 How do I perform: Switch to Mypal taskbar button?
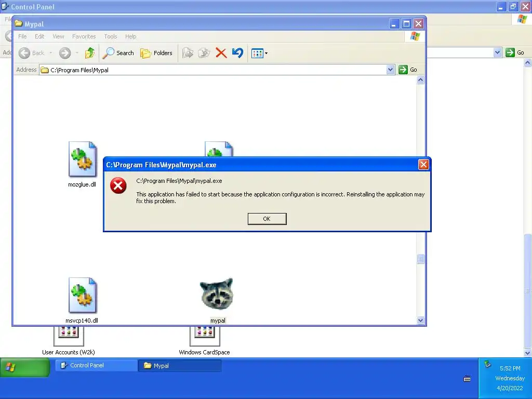[x=180, y=365]
